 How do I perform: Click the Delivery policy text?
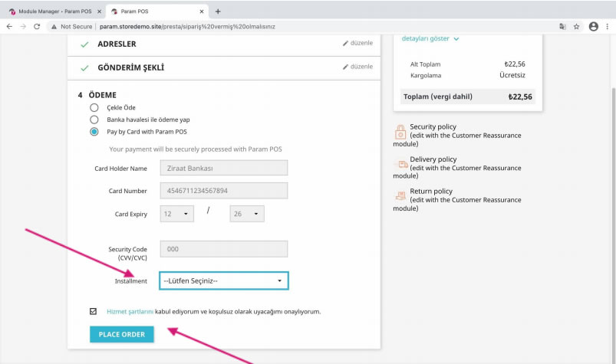click(433, 159)
